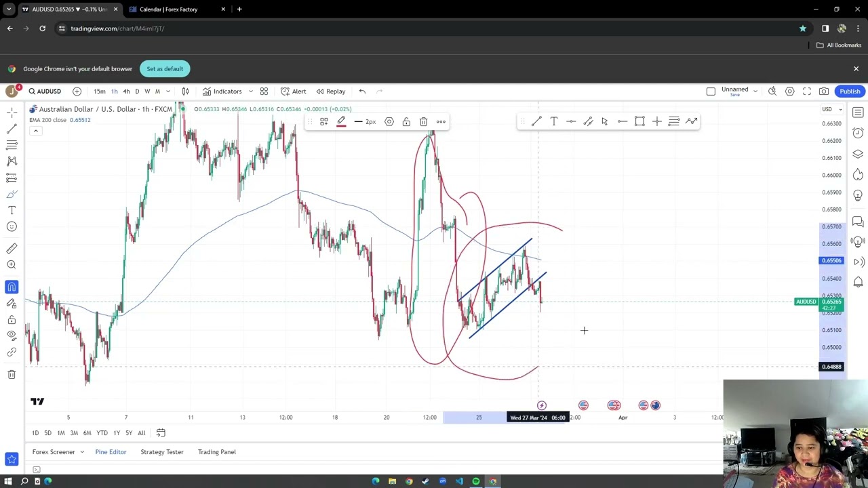
Task: Expand the Unnamed layout dropdown
Action: pos(755,91)
